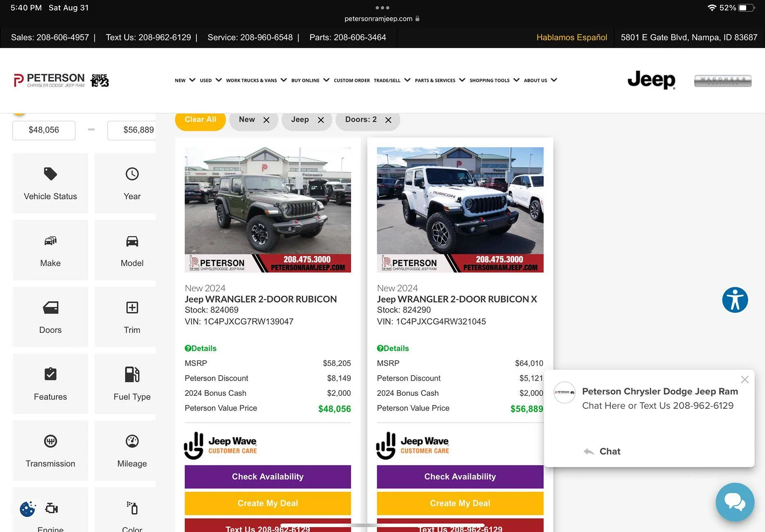Open the Vehicle Status filter tile
Viewport: 765px width, 532px height.
click(50, 183)
